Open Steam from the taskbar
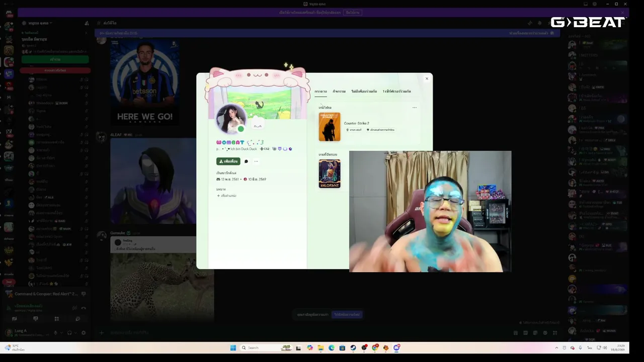The height and width of the screenshot is (362, 644). 353,348
